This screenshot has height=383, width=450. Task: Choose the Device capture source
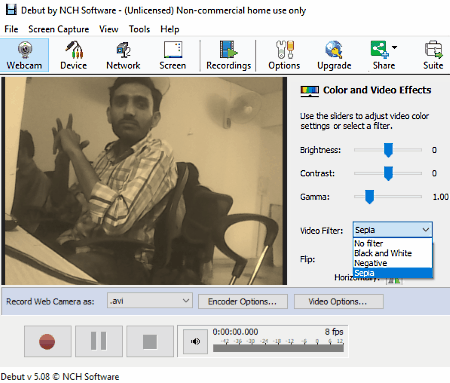[x=74, y=55]
